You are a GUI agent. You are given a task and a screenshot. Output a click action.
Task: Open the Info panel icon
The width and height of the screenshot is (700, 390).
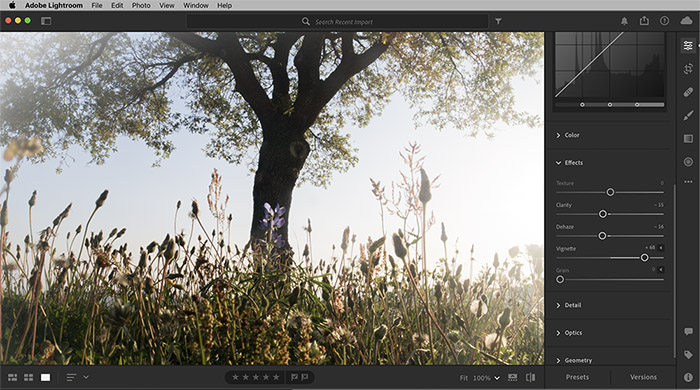tap(688, 378)
